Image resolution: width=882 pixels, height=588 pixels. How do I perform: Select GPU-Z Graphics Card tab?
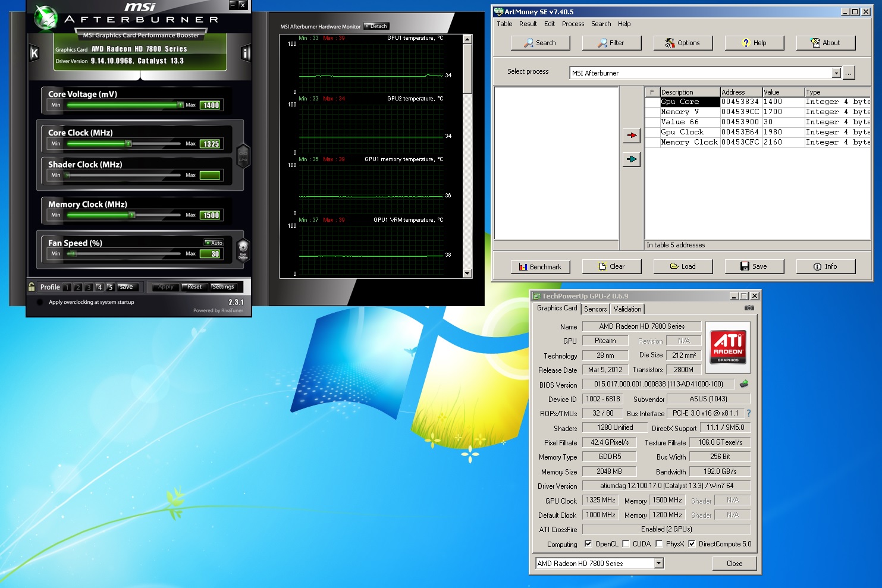click(x=557, y=308)
